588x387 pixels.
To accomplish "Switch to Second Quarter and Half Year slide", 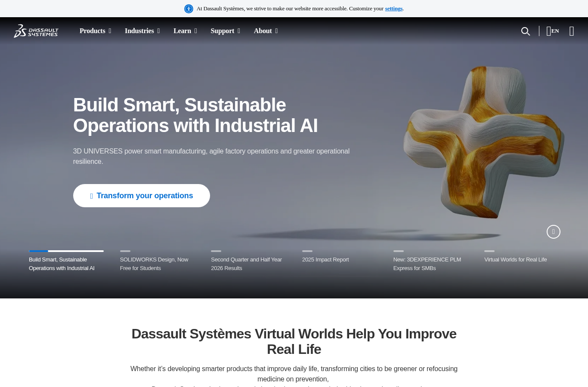I will click(x=248, y=261).
